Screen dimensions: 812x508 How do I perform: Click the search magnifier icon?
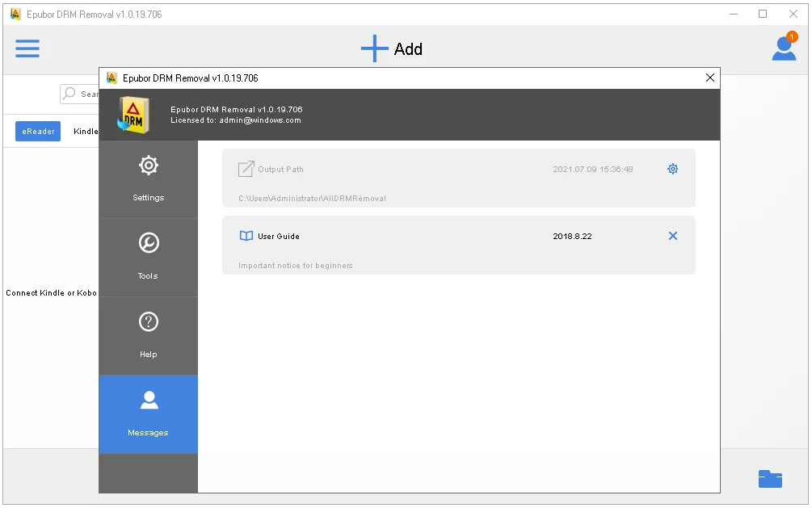pos(69,93)
